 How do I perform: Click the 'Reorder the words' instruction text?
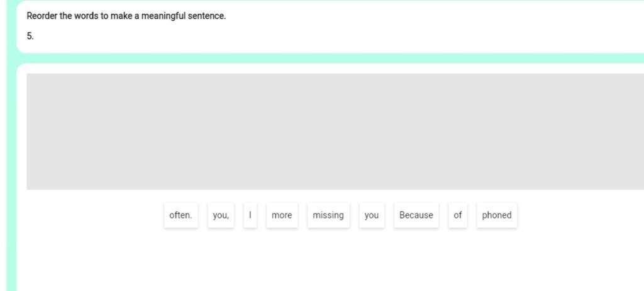pos(126,16)
